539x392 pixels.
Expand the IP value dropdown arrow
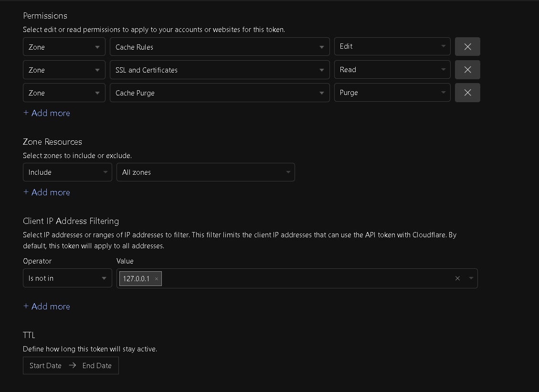[471, 278]
